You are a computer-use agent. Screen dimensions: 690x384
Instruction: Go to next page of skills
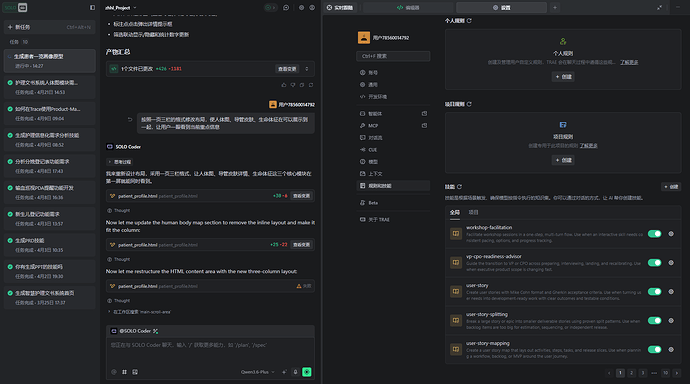(x=677, y=373)
